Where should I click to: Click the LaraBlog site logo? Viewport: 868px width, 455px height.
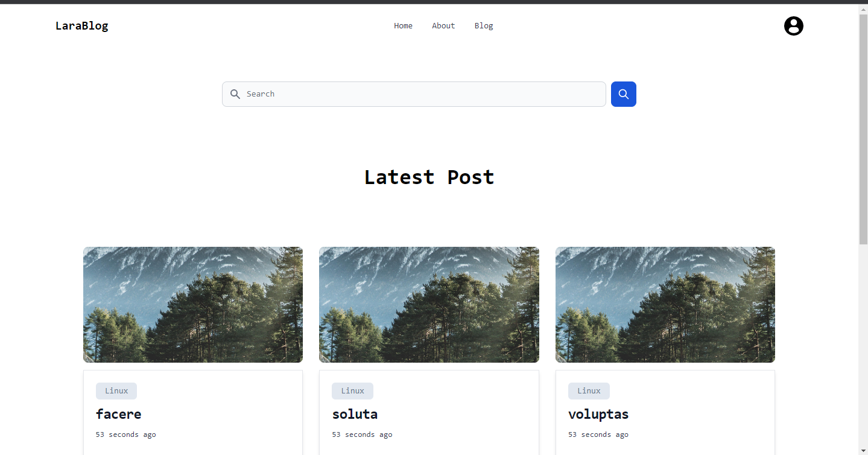[x=81, y=26]
